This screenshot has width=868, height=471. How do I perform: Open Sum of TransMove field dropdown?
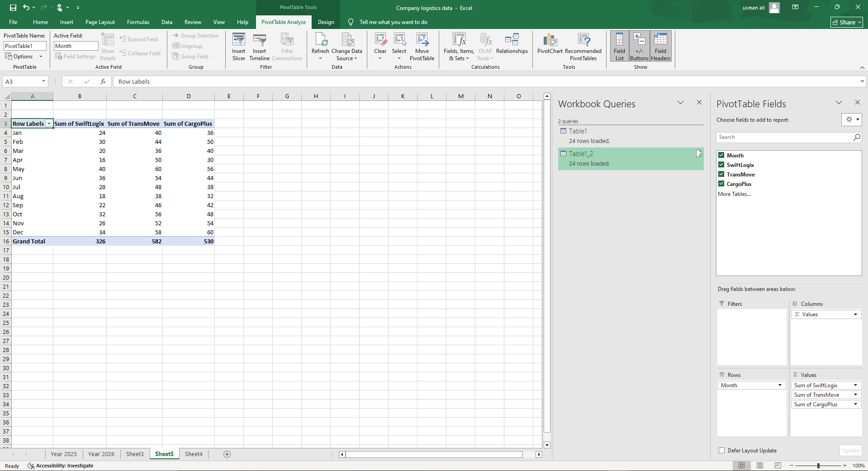tap(855, 395)
